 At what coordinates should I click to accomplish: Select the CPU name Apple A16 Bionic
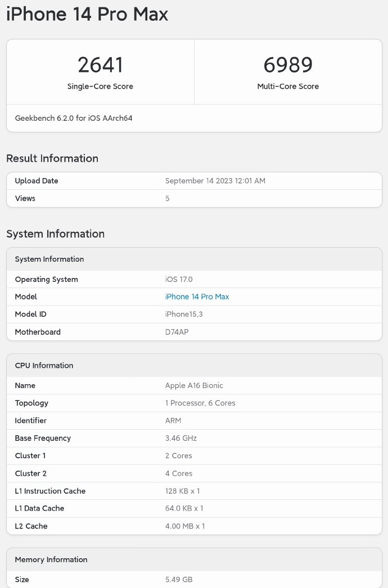pos(194,385)
